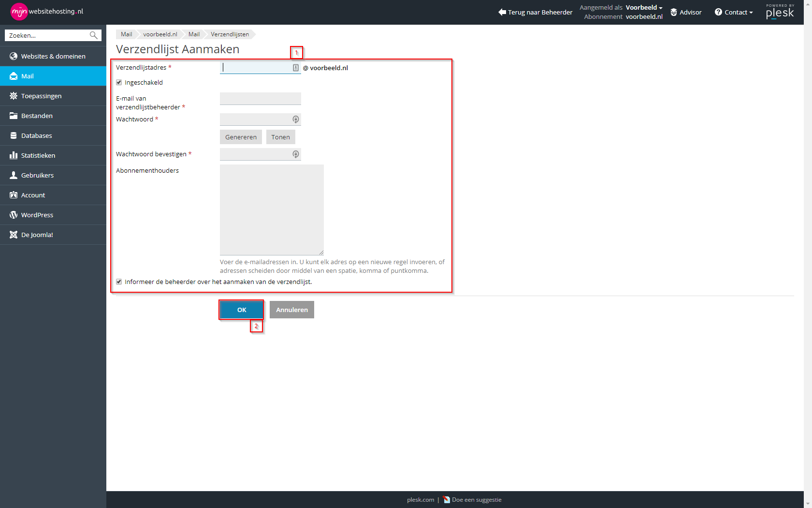Viewport: 812px width, 508px height.
Task: Click the Gebruikers person icon
Action: [x=14, y=175]
